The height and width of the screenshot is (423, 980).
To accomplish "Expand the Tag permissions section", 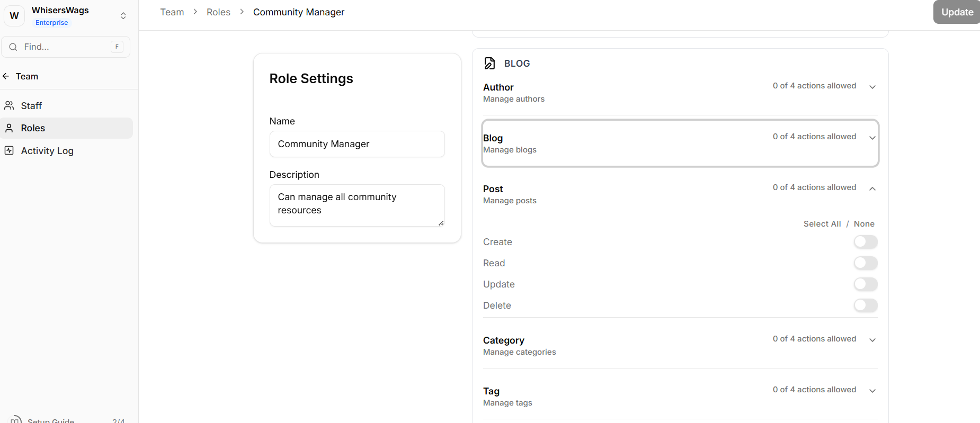I will click(872, 391).
